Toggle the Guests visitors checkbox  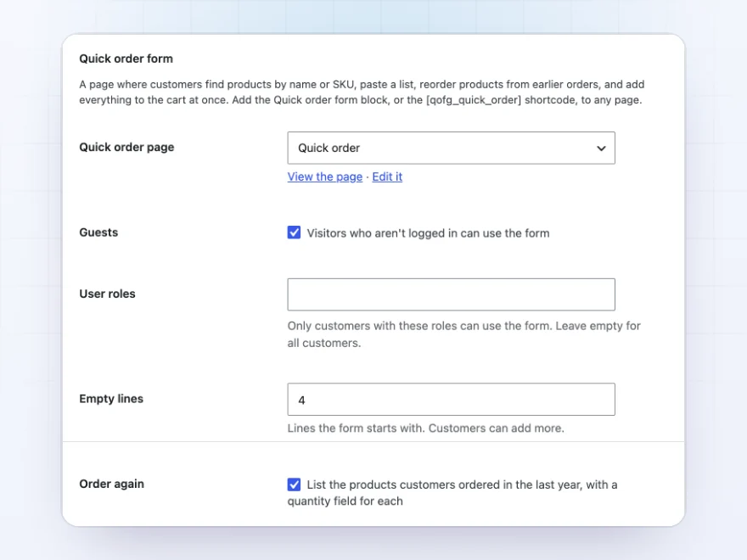tap(294, 232)
